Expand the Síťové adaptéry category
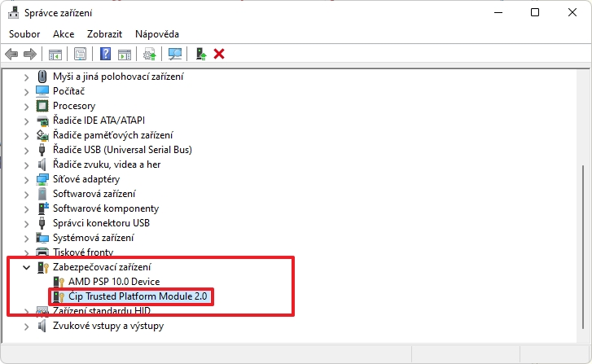The height and width of the screenshot is (364, 592). pyautogui.click(x=26, y=181)
